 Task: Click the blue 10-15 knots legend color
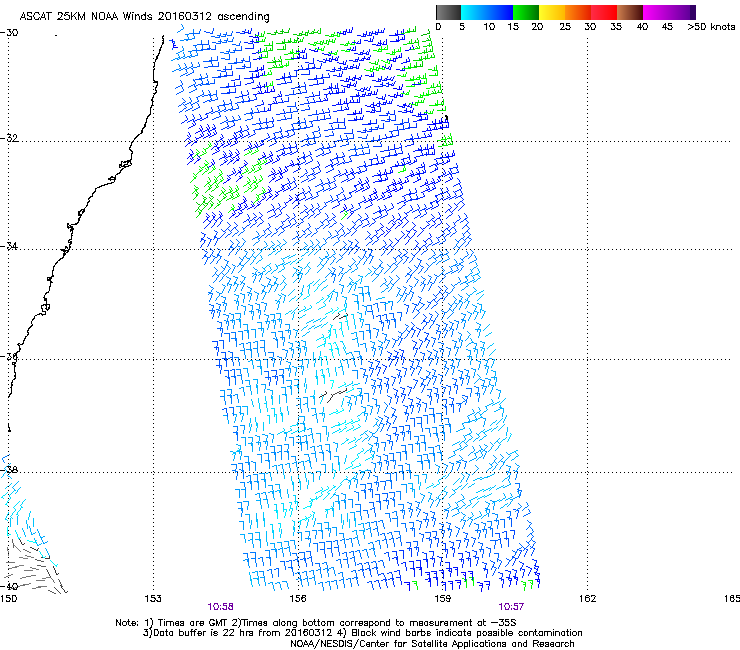(x=500, y=12)
